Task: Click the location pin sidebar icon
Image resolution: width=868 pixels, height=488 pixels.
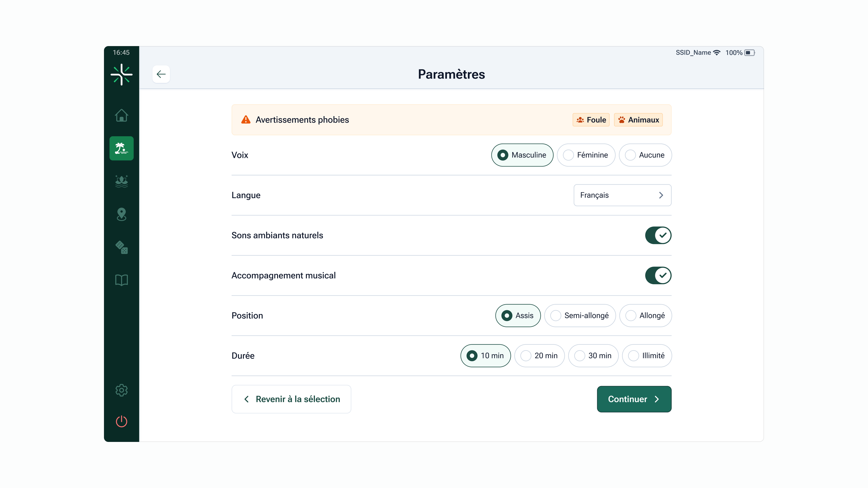Action: tap(121, 214)
